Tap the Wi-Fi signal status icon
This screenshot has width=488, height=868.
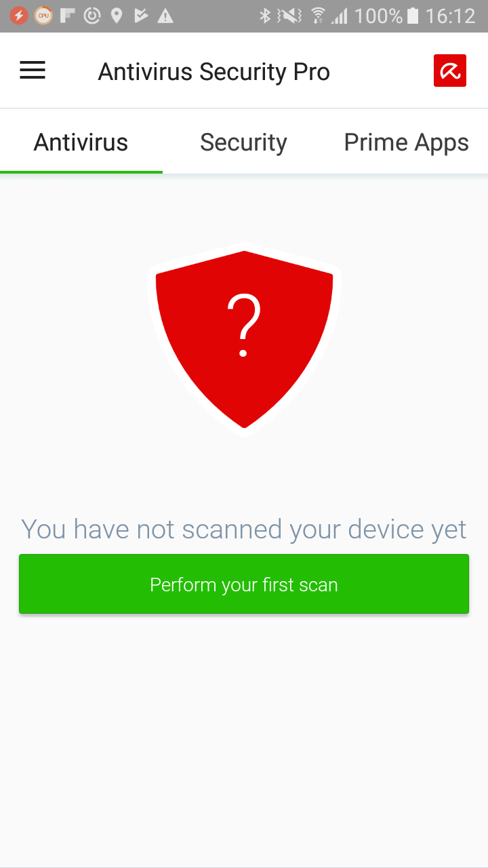[317, 16]
